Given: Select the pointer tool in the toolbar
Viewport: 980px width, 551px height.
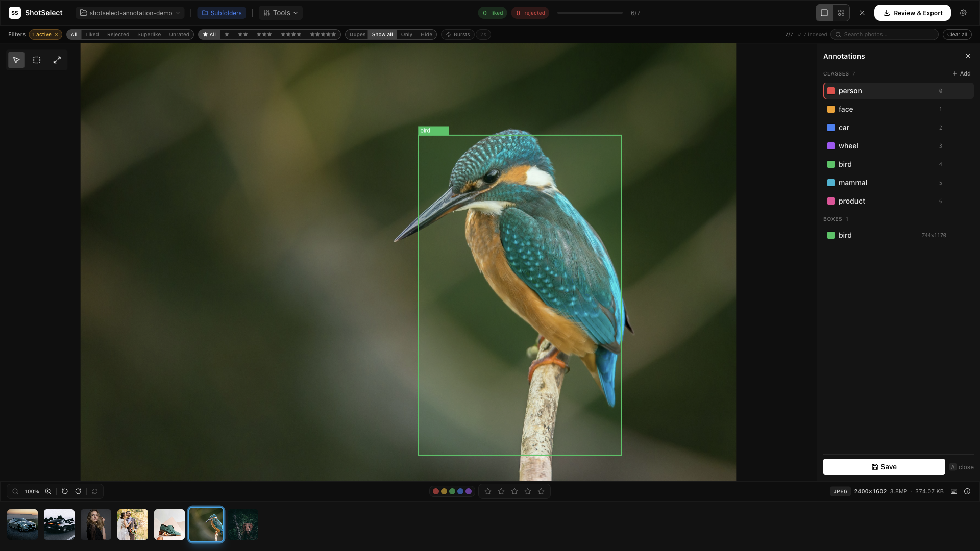Looking at the screenshot, I should tap(16, 60).
